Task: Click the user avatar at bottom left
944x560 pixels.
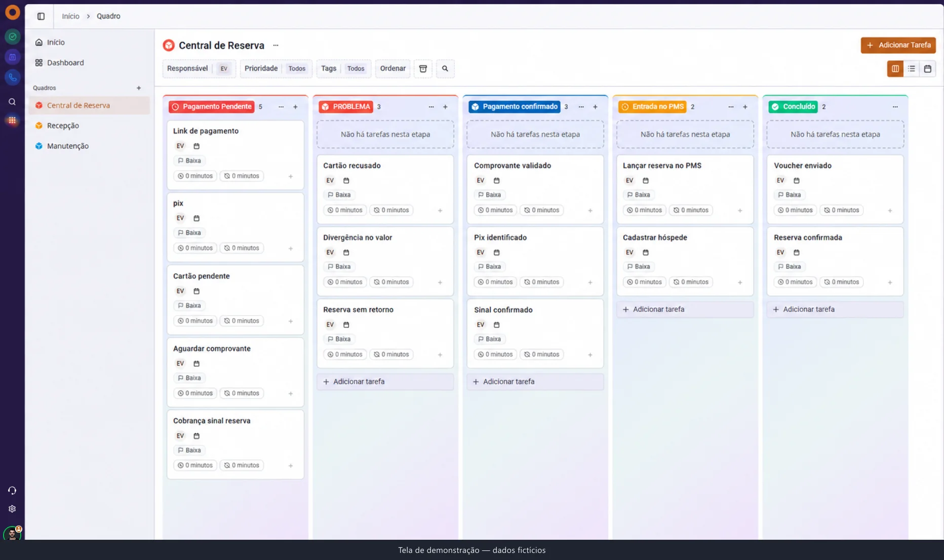Action: (12, 533)
